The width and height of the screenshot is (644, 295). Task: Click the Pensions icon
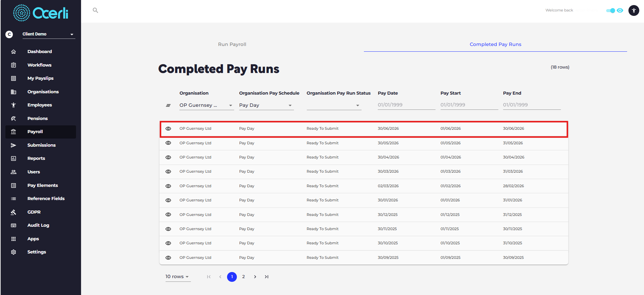pyautogui.click(x=14, y=119)
